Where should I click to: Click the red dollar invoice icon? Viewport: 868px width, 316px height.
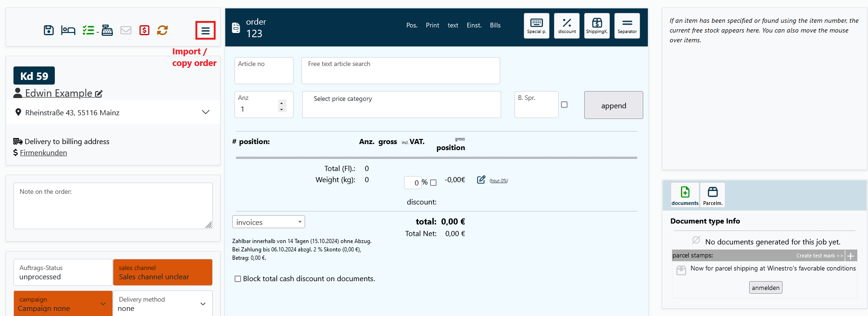click(144, 31)
